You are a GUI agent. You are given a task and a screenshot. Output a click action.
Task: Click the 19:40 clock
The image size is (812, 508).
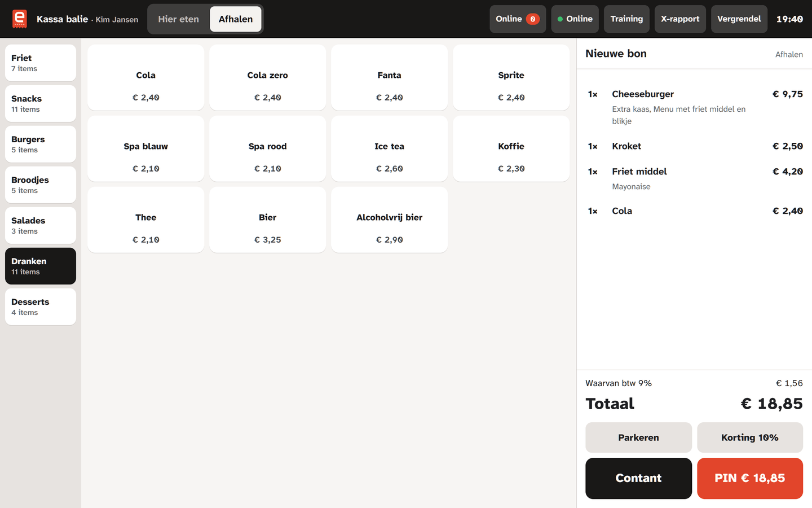789,19
